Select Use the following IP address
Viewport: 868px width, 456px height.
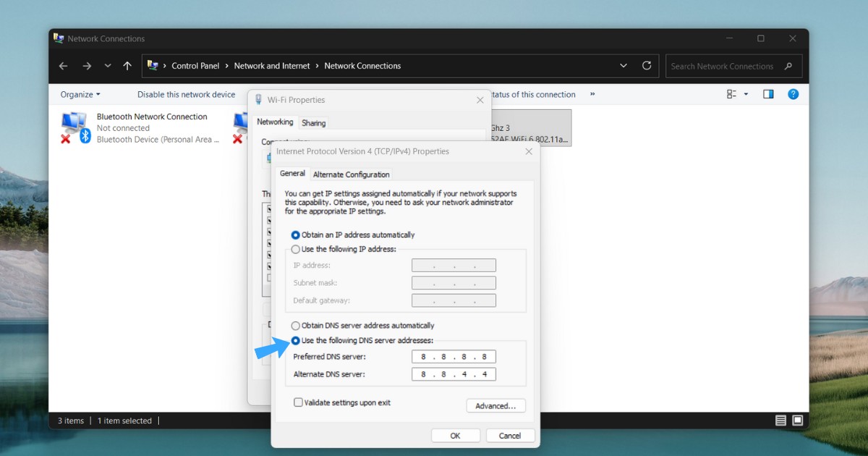[x=295, y=249]
